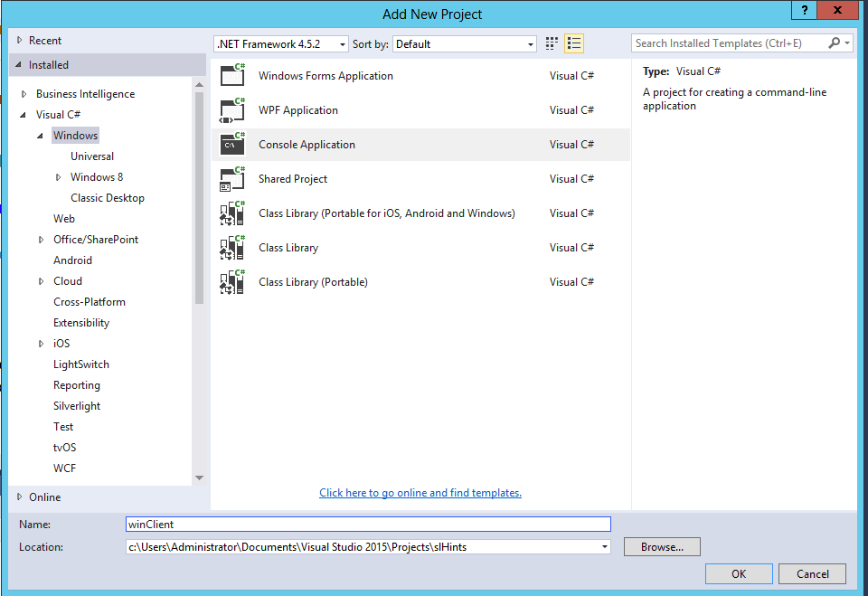Select the Web category
868x596 pixels.
(x=64, y=218)
